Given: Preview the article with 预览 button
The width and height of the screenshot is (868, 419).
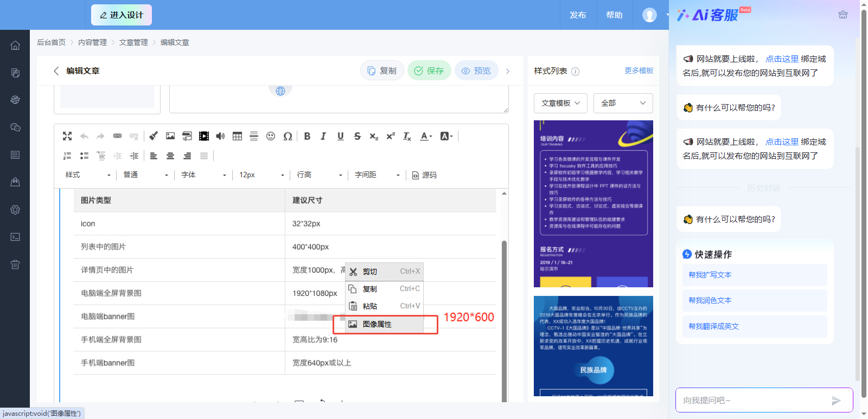Looking at the screenshot, I should coord(476,70).
